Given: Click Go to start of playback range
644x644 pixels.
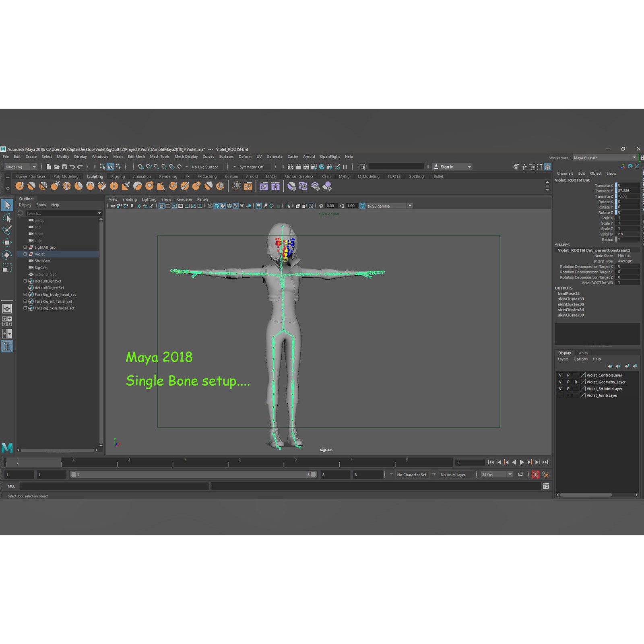Looking at the screenshot, I should pos(491,462).
